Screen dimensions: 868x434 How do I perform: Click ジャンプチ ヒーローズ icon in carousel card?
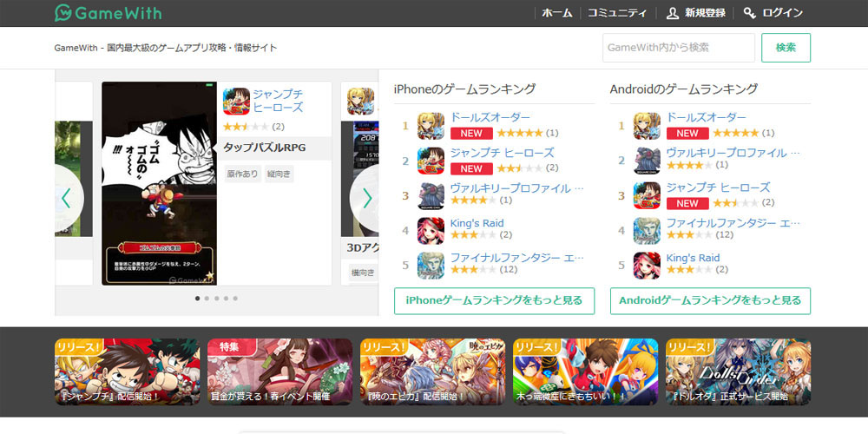tap(236, 102)
